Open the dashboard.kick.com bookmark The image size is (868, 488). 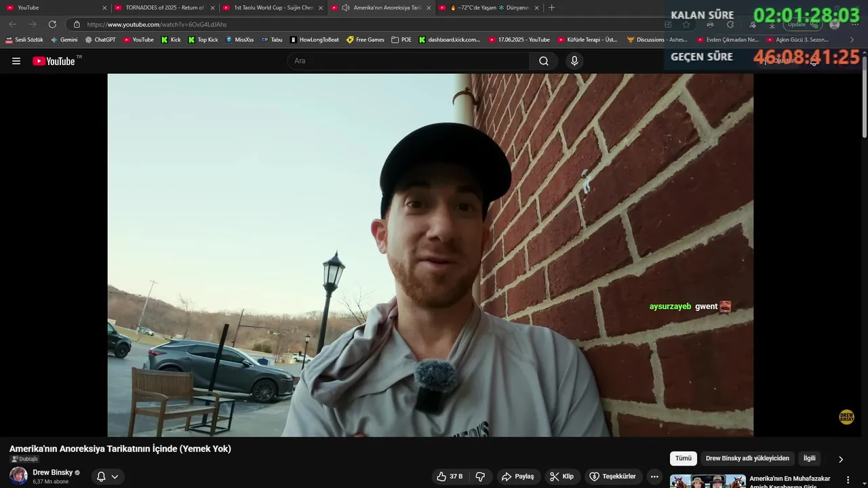(x=449, y=39)
